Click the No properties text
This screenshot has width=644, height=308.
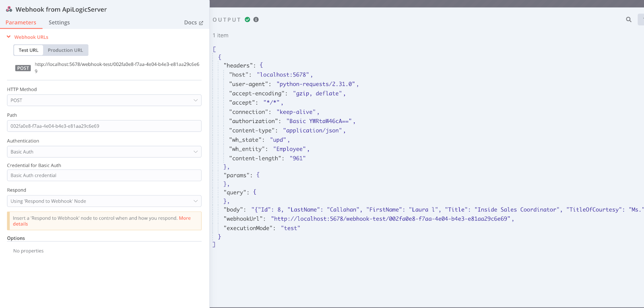coord(29,251)
